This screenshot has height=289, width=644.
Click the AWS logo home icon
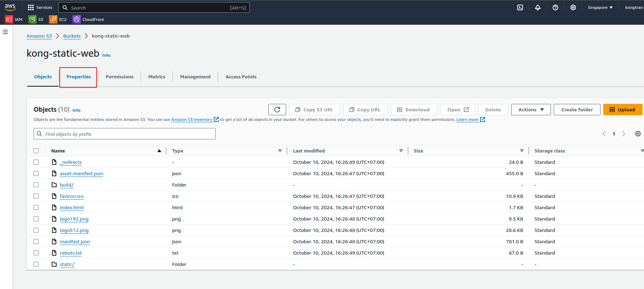[10, 7]
